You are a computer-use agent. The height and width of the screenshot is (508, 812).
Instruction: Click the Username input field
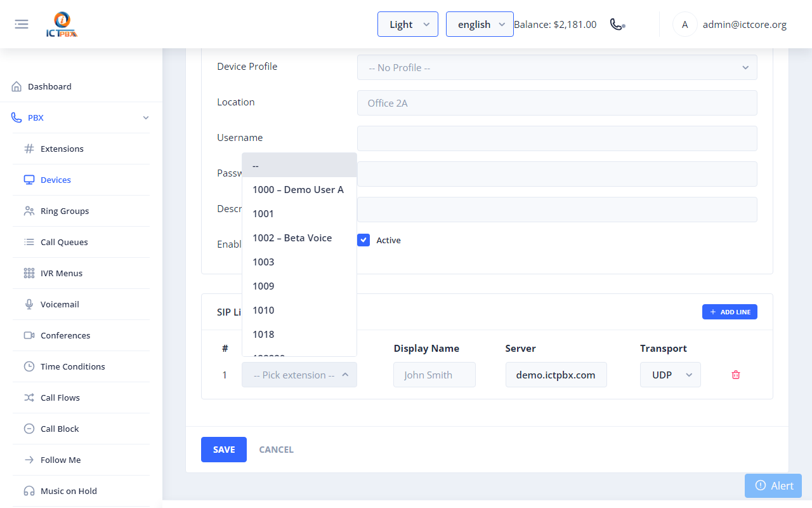pyautogui.click(x=557, y=138)
